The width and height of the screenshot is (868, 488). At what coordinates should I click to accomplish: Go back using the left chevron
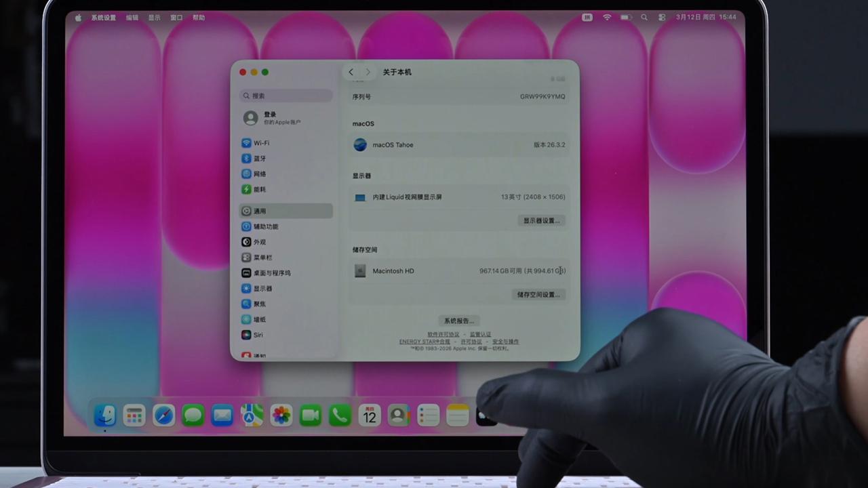(351, 72)
